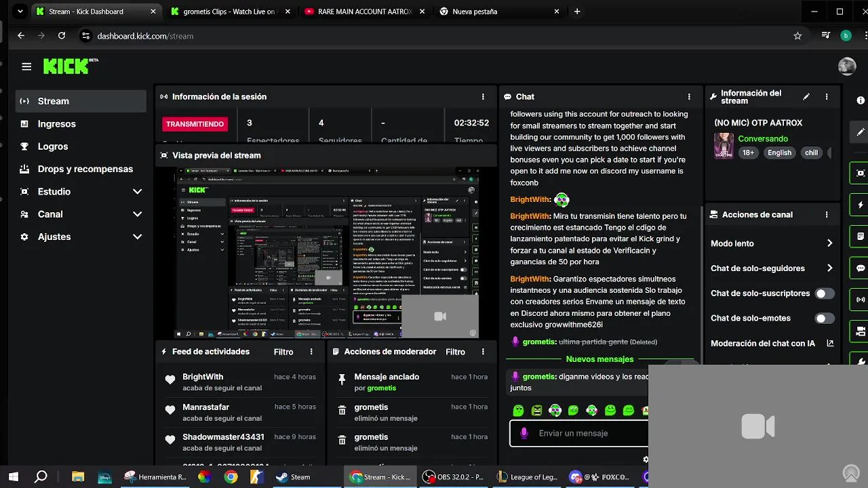
Task: Open League of Legends from the taskbar
Action: [x=527, y=477]
